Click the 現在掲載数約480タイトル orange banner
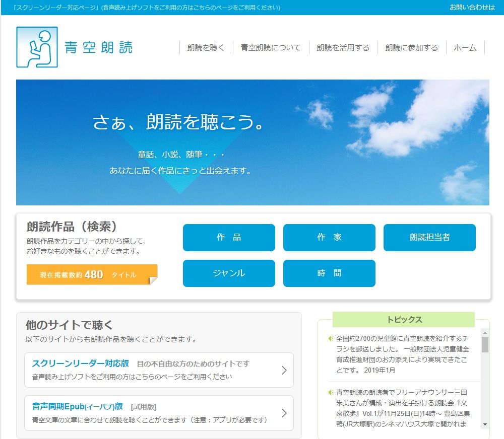 92,275
